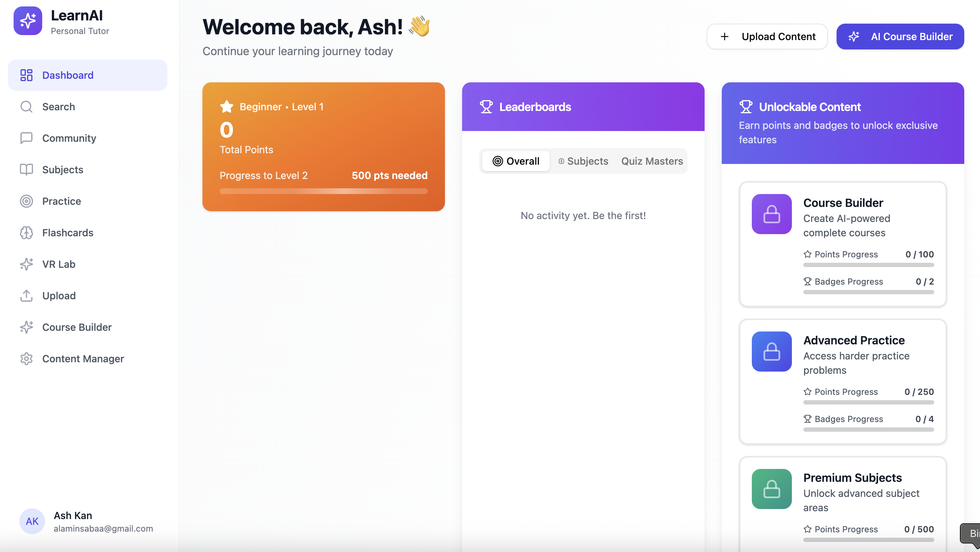This screenshot has height=552, width=980.
Task: Click the Progress to Level 2 bar
Action: pyautogui.click(x=323, y=191)
